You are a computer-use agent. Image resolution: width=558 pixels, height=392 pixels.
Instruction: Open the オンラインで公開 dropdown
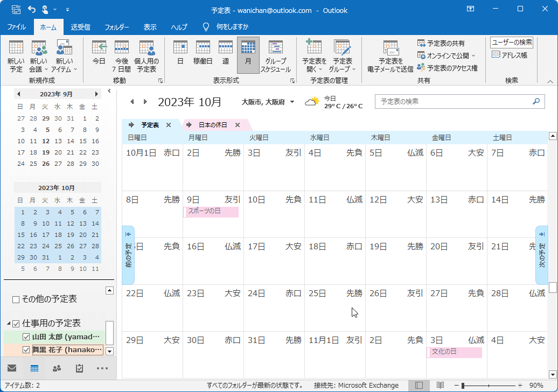pyautogui.click(x=447, y=56)
